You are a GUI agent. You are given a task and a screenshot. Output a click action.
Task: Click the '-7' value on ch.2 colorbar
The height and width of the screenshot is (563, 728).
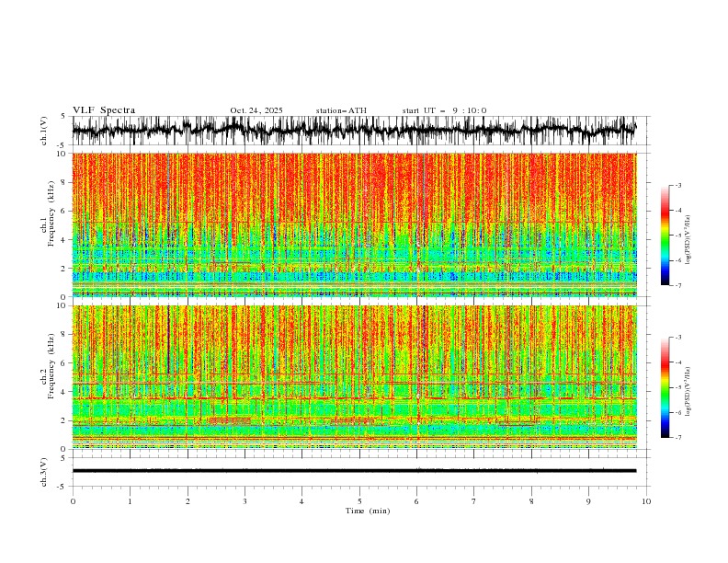click(x=677, y=438)
